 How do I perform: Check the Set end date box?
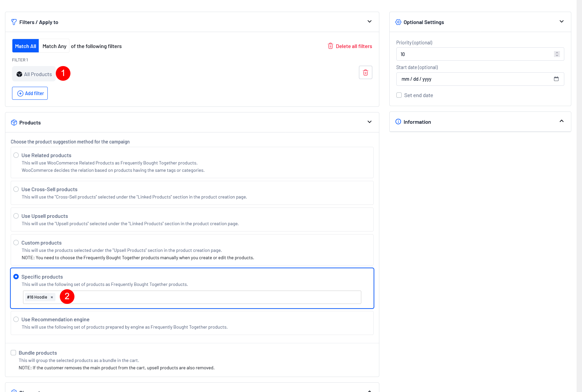pos(399,95)
